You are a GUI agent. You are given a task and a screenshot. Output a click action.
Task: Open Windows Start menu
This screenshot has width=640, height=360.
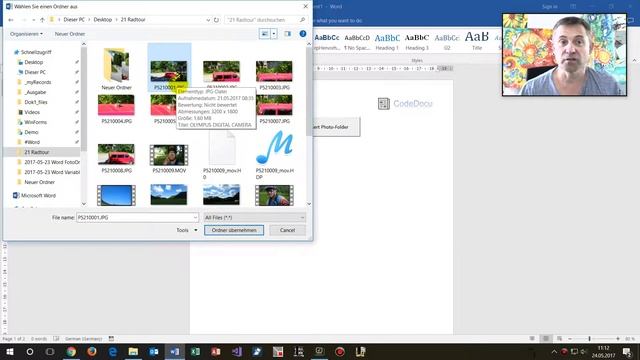pos(10,351)
